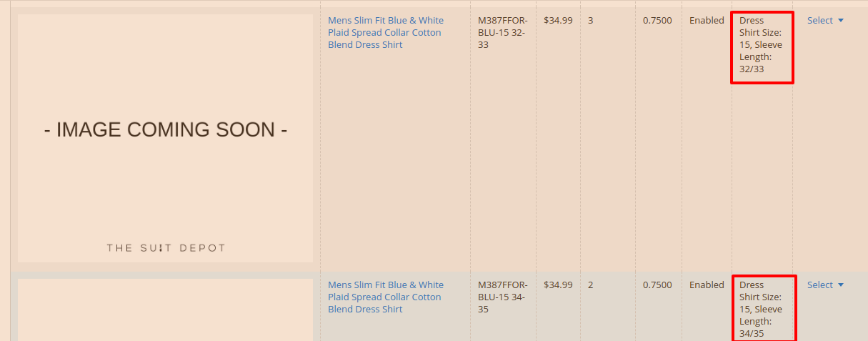Click the dropdown caret beside Select for the 34-35 shirt
The width and height of the screenshot is (868, 341).
pyautogui.click(x=841, y=285)
